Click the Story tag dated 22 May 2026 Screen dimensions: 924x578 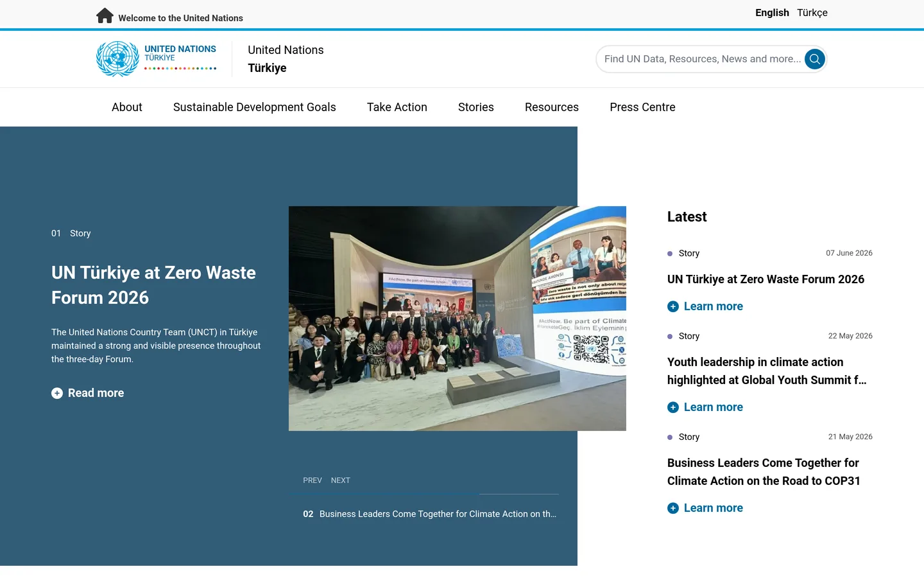689,336
